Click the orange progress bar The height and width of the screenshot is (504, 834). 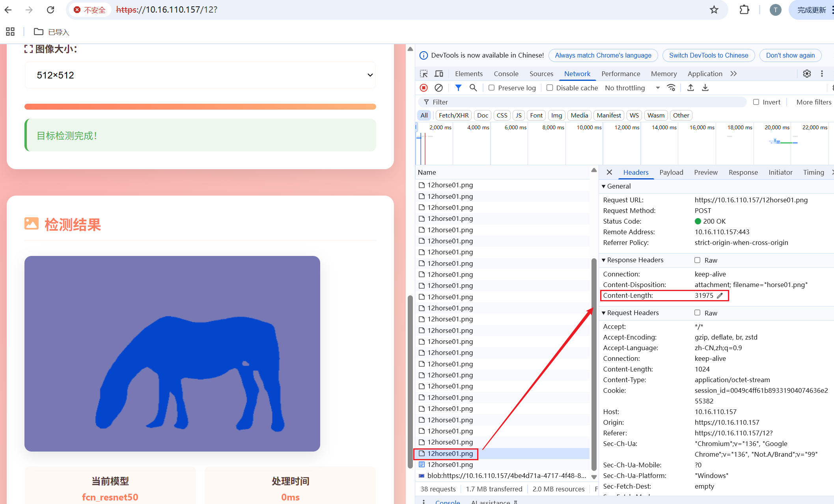[x=200, y=106]
